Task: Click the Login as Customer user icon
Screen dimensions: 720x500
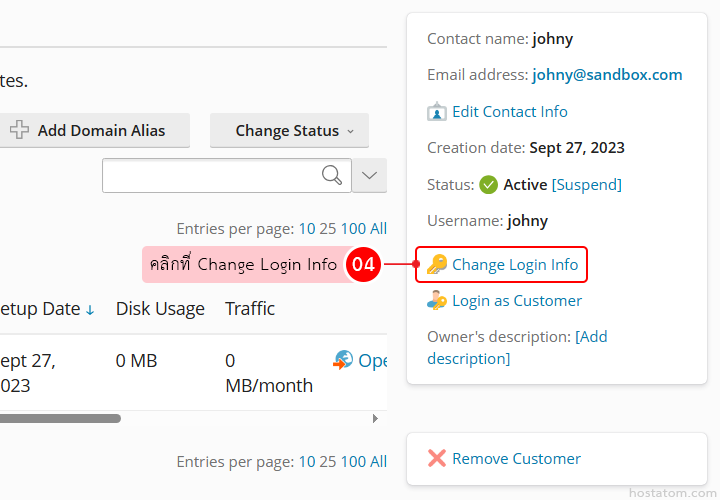Action: pos(437,301)
